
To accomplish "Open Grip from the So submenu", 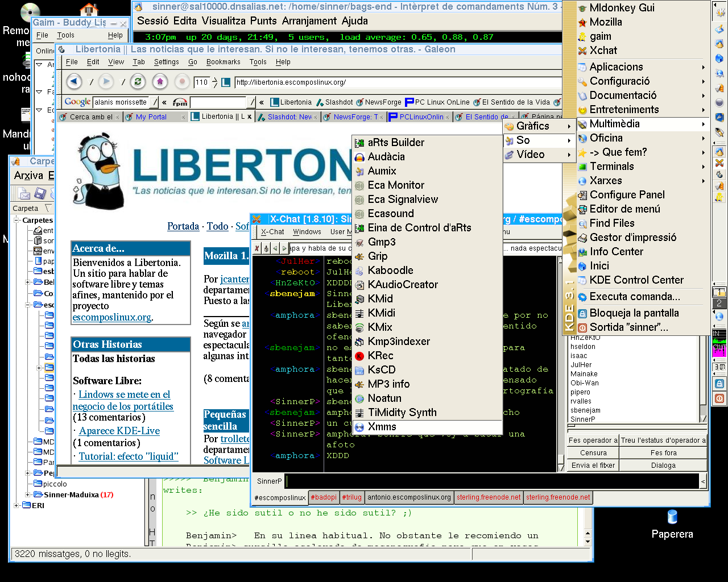I will click(427, 256).
